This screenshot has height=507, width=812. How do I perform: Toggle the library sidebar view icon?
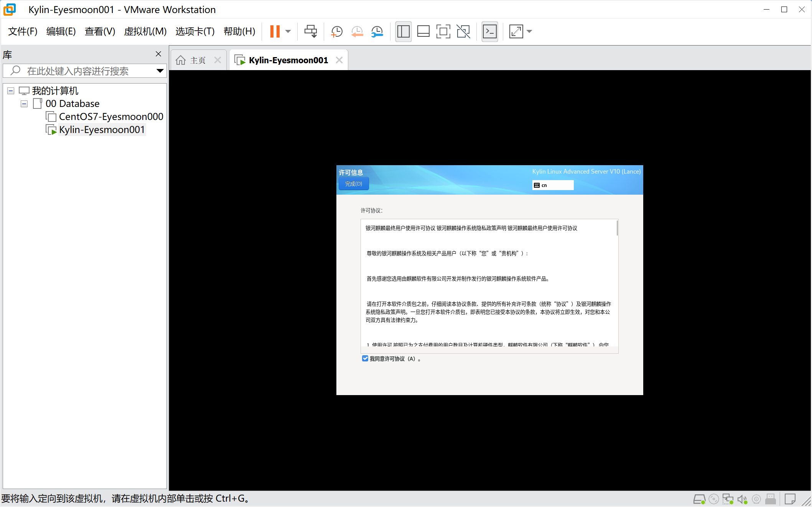404,31
